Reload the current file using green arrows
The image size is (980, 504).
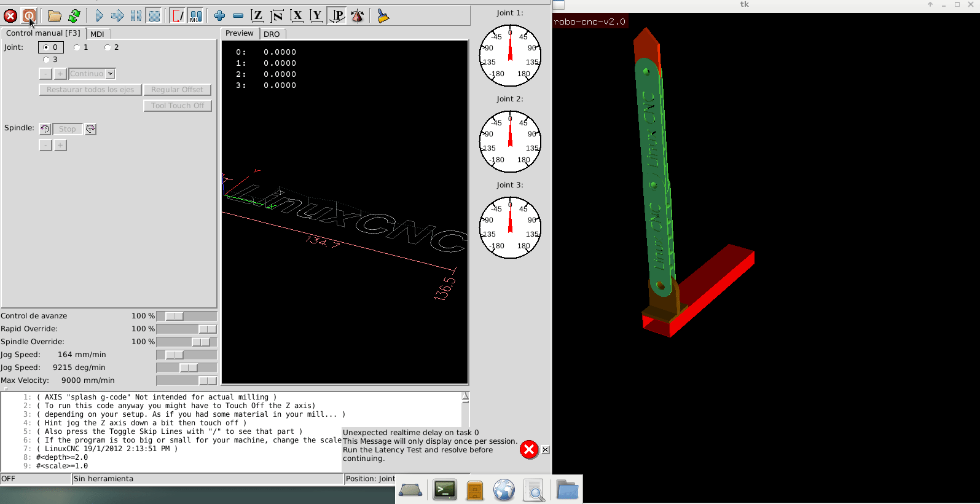coord(74,16)
